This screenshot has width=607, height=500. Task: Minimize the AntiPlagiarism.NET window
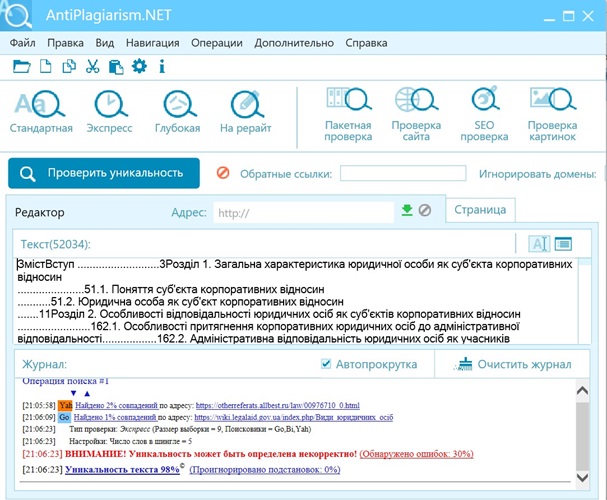(x=549, y=17)
